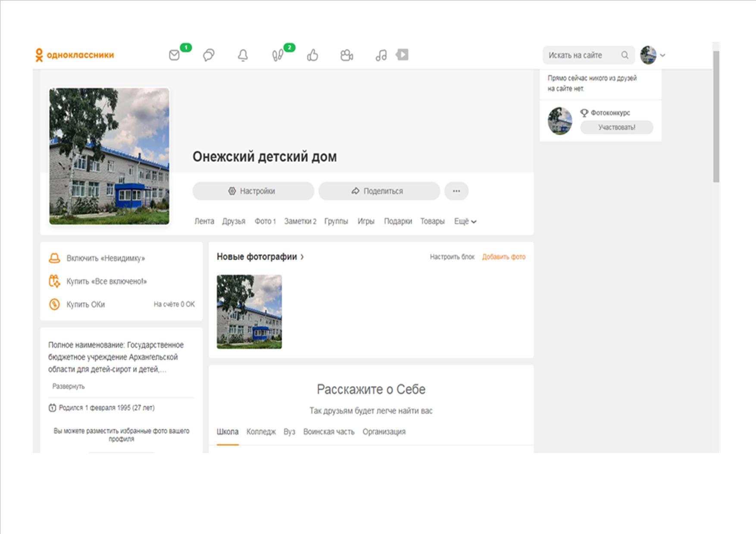Open guests footprints icon
This screenshot has height=534, width=756.
(x=278, y=55)
